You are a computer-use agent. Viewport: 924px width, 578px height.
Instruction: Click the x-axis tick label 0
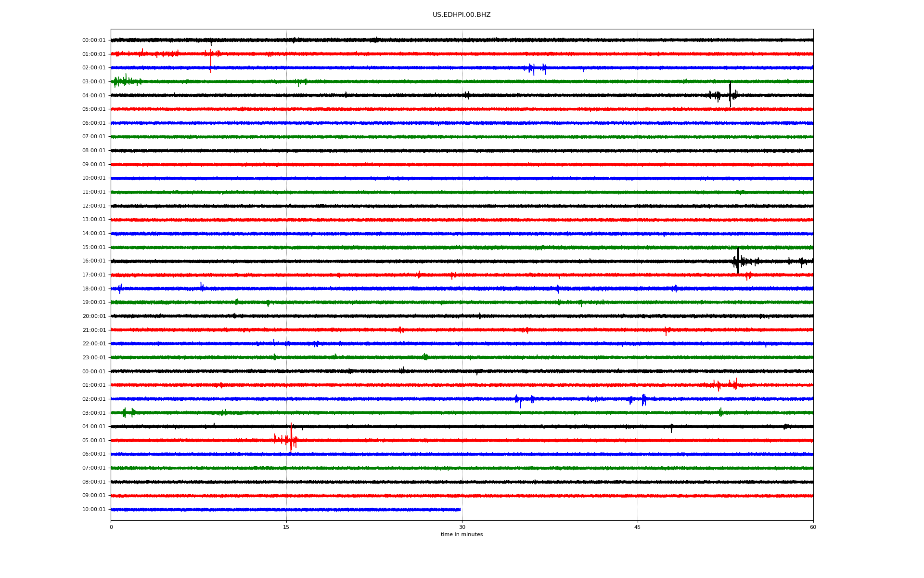click(111, 527)
